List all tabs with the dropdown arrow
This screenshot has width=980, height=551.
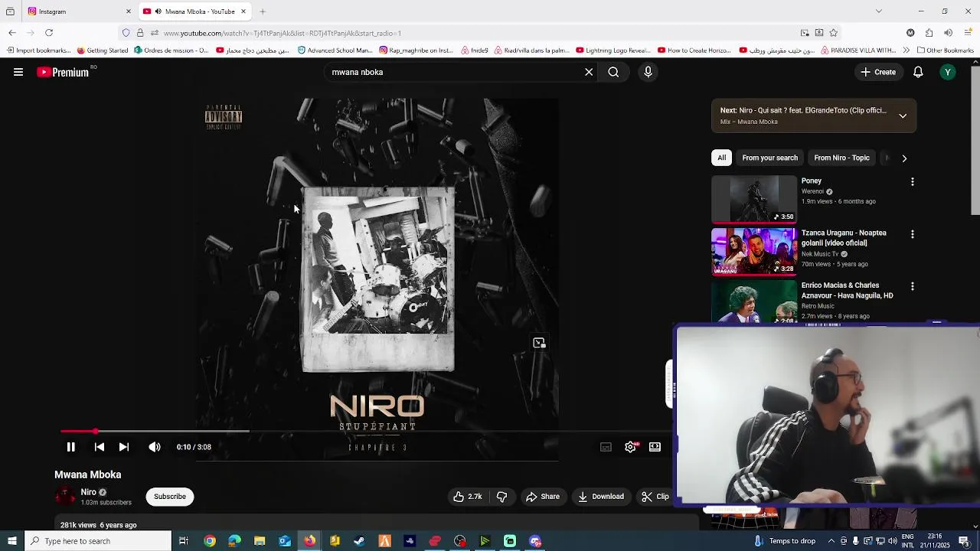point(879,11)
